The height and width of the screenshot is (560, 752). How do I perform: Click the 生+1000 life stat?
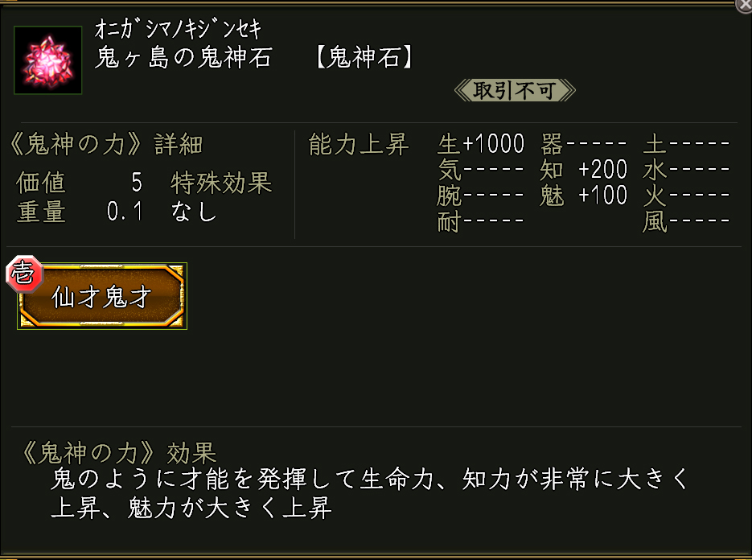(x=481, y=145)
